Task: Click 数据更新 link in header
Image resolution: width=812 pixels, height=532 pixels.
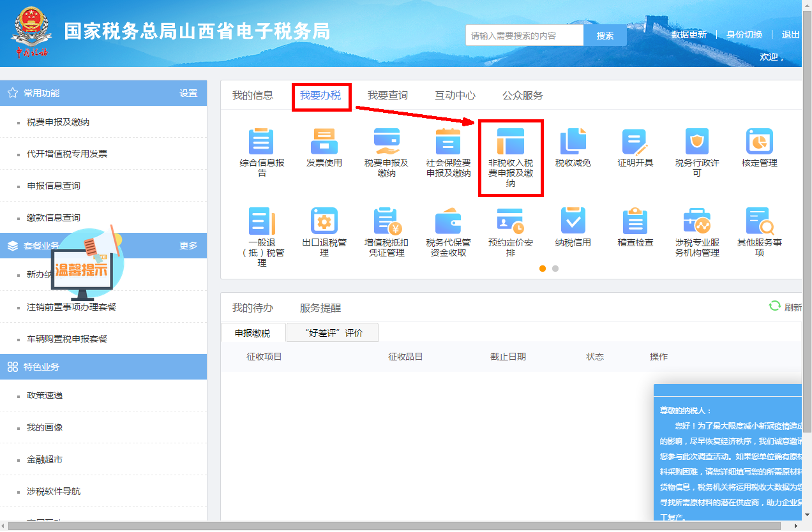Action: click(x=689, y=34)
